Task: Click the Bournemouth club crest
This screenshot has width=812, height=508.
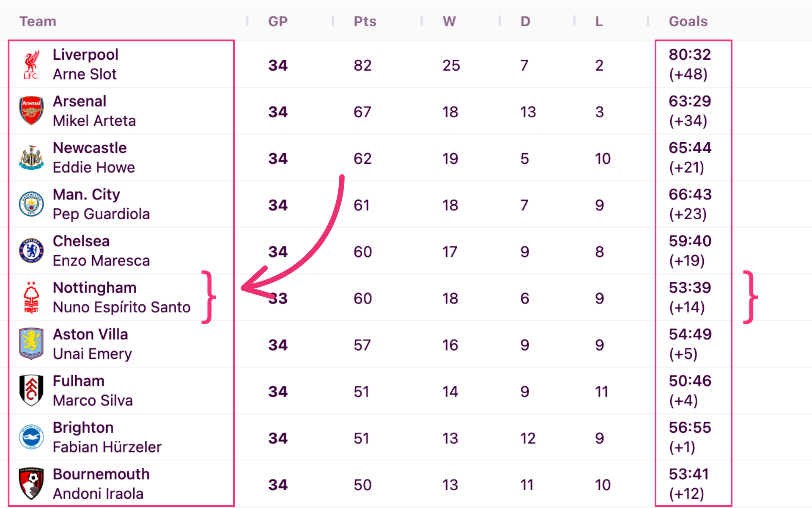Action: click(x=31, y=483)
